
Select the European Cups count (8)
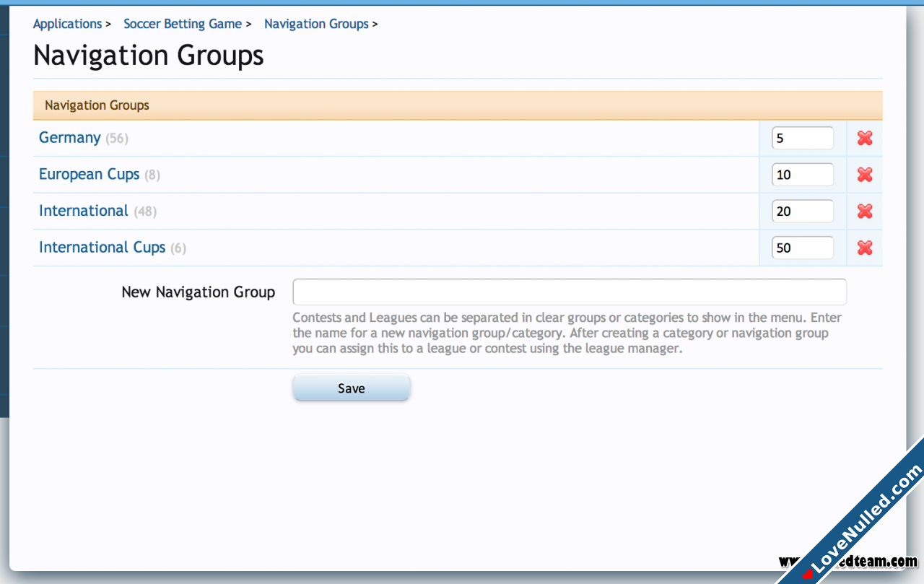pyautogui.click(x=152, y=175)
